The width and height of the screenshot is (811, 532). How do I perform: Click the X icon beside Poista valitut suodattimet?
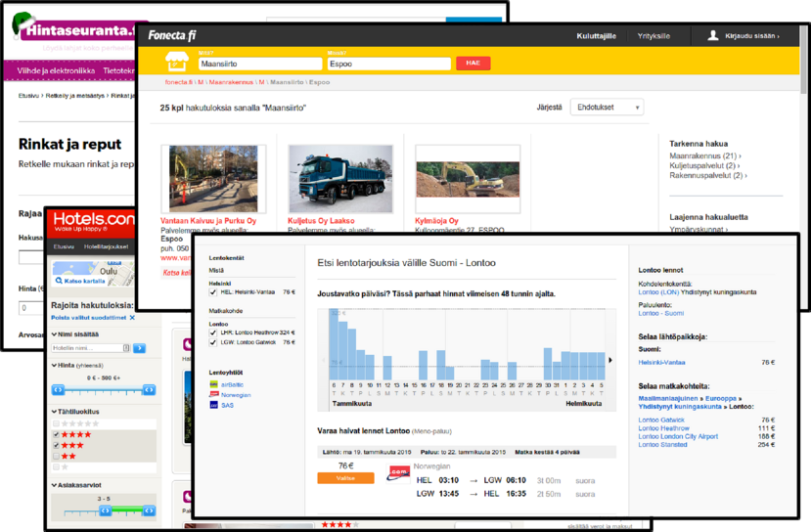click(x=132, y=318)
